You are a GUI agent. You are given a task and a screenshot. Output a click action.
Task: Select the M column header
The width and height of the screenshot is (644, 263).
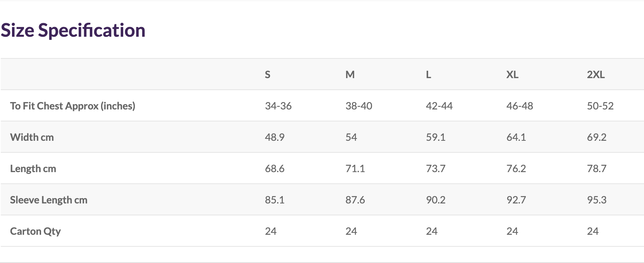(350, 75)
